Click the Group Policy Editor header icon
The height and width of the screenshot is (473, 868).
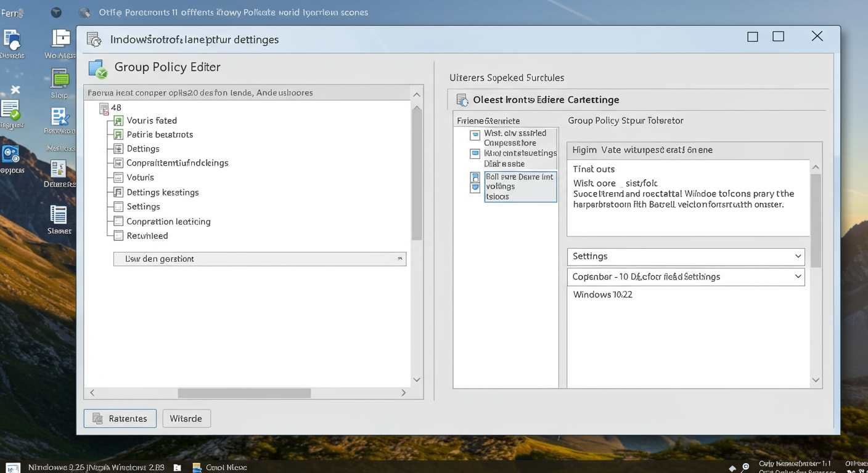pyautogui.click(x=98, y=68)
